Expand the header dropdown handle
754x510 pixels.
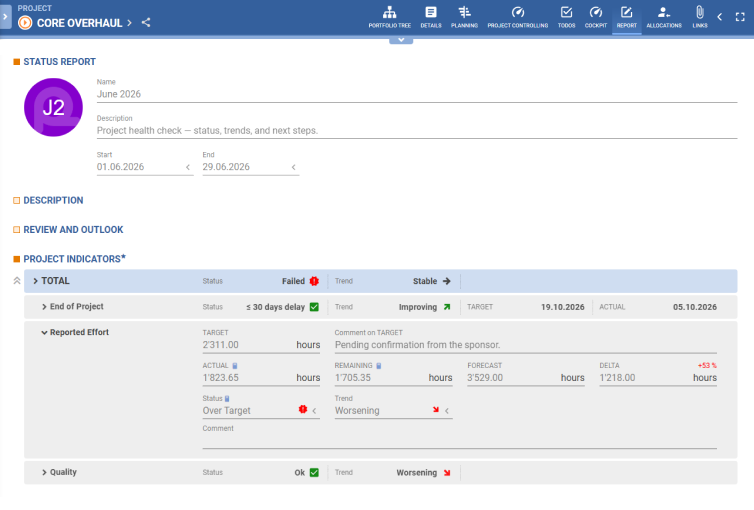point(401,40)
